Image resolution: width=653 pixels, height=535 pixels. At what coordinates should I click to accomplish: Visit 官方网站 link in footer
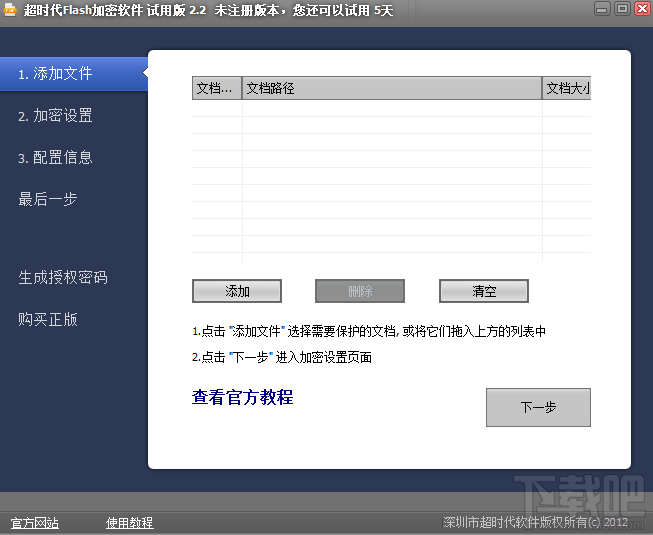[35, 523]
